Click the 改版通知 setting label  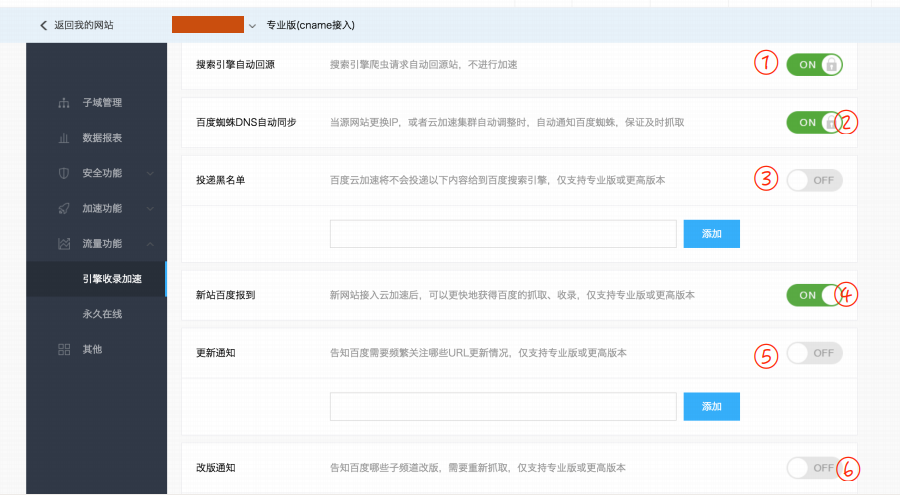coord(216,468)
